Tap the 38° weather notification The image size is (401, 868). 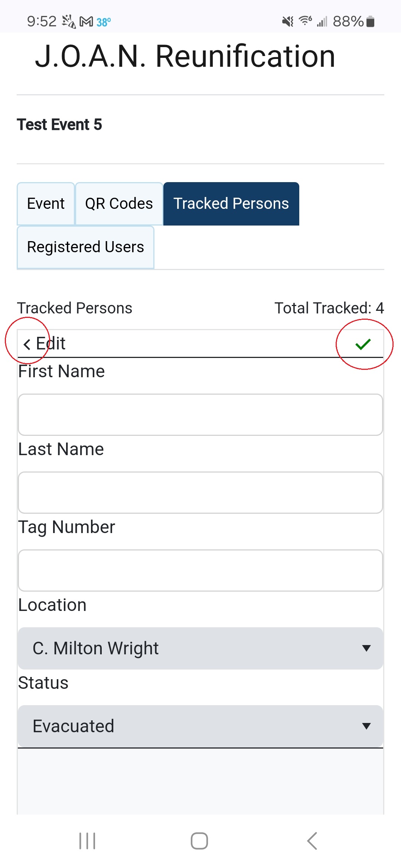tap(104, 22)
